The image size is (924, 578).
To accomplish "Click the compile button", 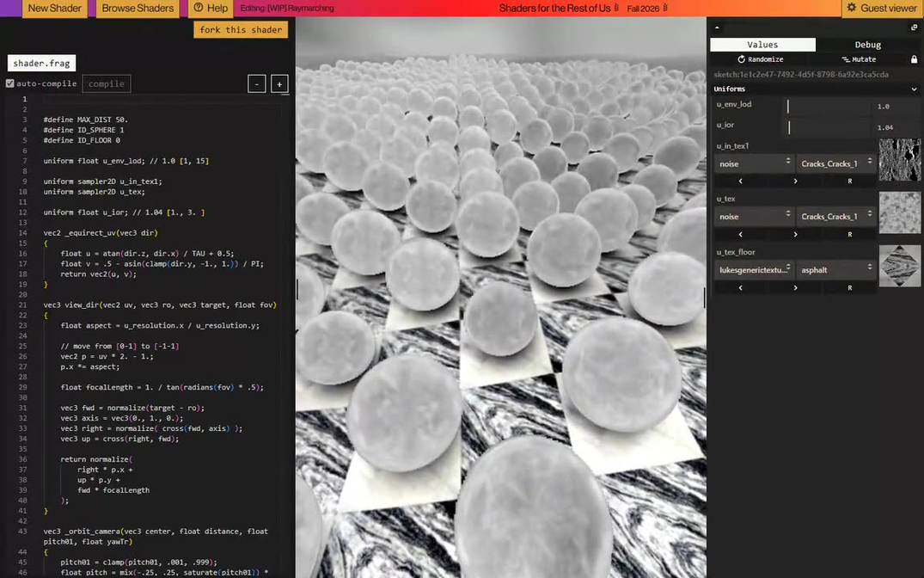I will pyautogui.click(x=106, y=83).
